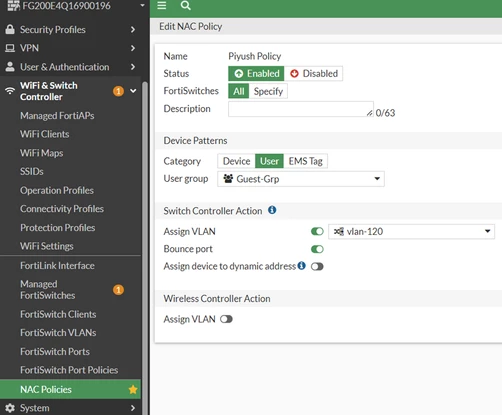This screenshot has width=502, height=415.
Task: Click the hamburger menu icon in top bar
Action: point(162,5)
